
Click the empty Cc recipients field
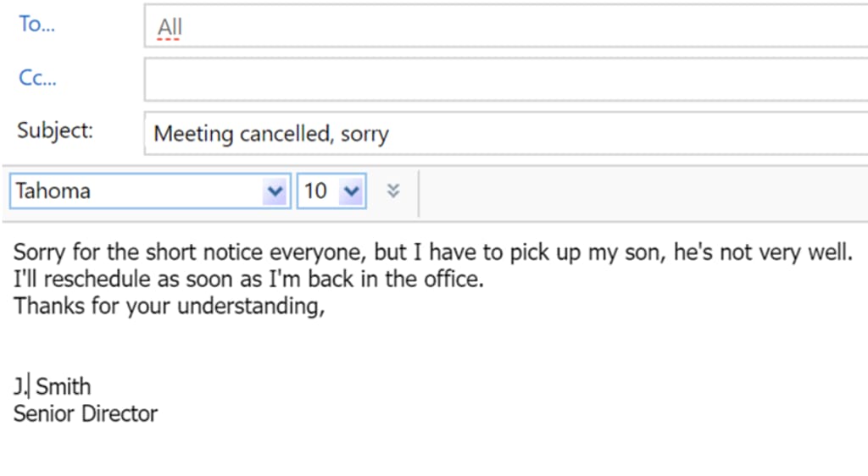[x=509, y=80]
